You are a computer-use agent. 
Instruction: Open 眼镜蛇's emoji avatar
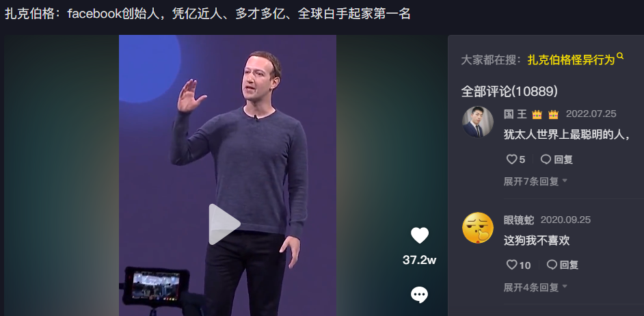478,228
